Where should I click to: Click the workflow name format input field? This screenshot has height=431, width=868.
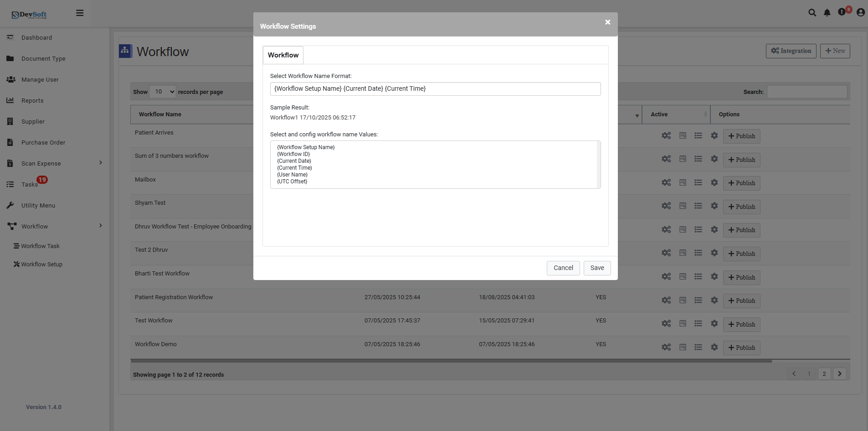point(435,88)
